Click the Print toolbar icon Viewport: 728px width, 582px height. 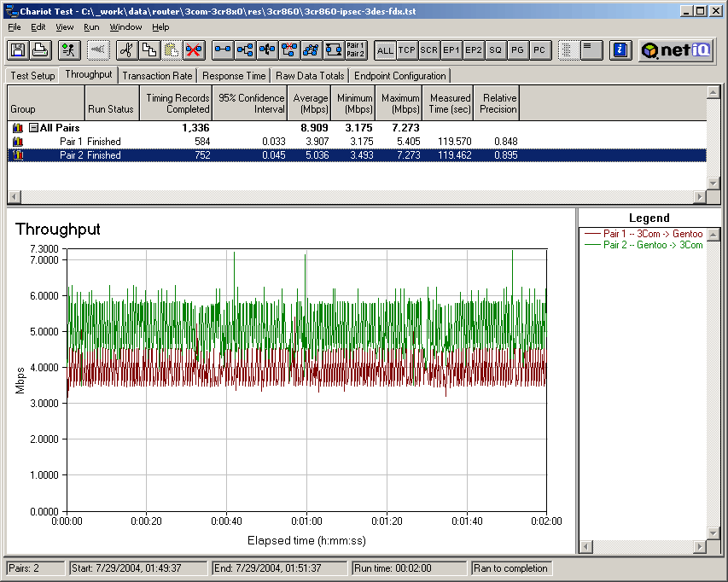(38, 50)
